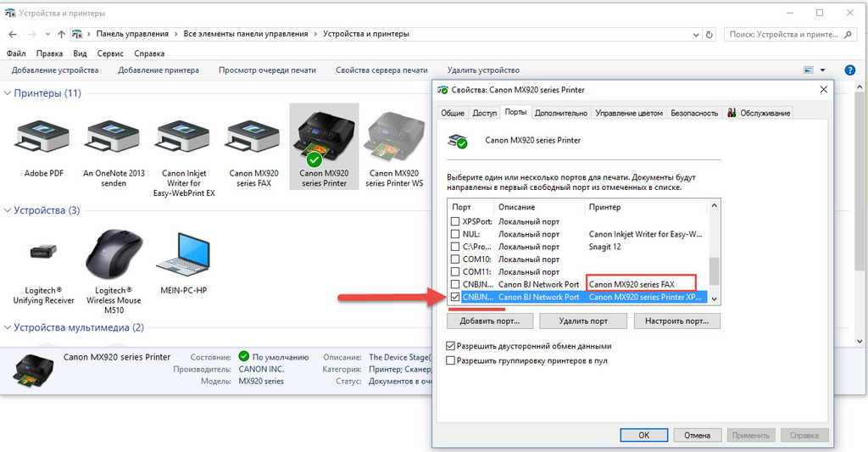
Task: Toggle NUL: port checkbox
Action: click(x=455, y=234)
